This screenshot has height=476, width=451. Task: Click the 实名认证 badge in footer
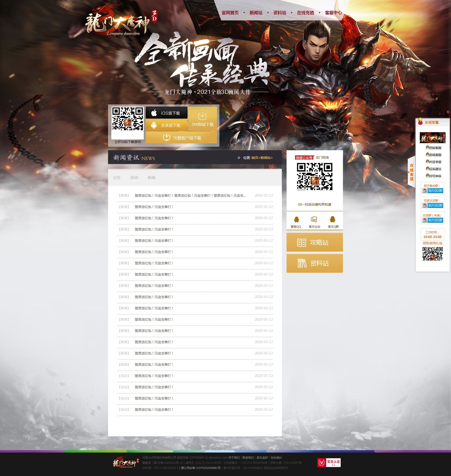(329, 463)
